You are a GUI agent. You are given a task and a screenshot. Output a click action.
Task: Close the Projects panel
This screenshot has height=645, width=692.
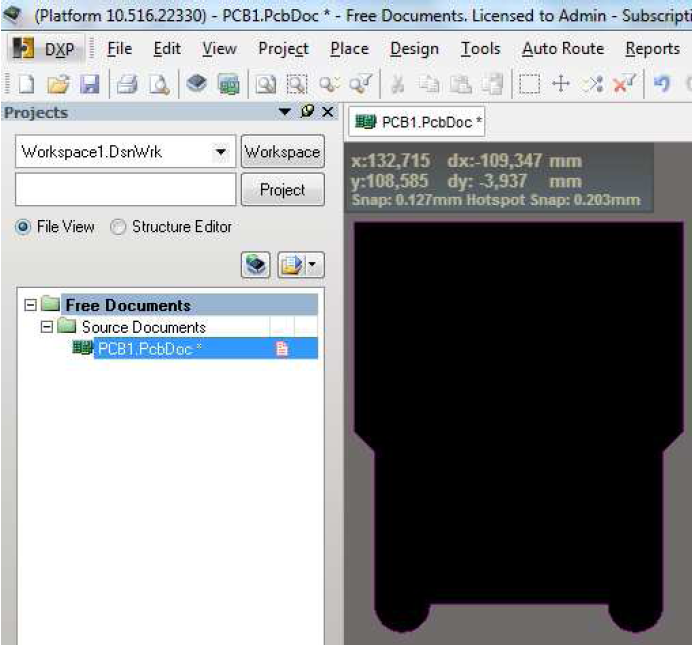tap(327, 112)
